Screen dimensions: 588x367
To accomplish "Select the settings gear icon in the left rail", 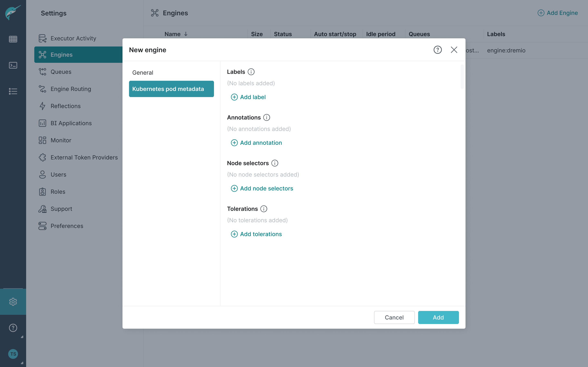I will tap(13, 302).
